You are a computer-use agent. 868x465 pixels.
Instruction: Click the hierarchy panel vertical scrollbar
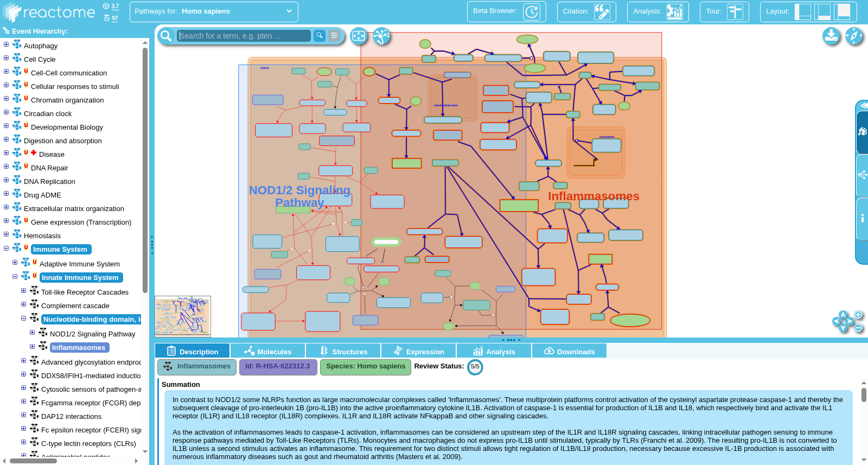pos(145,170)
